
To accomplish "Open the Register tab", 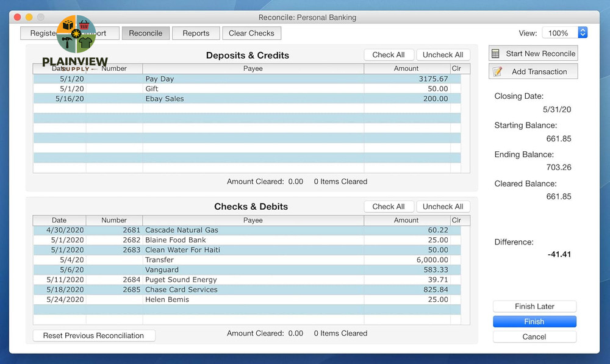I will (43, 33).
